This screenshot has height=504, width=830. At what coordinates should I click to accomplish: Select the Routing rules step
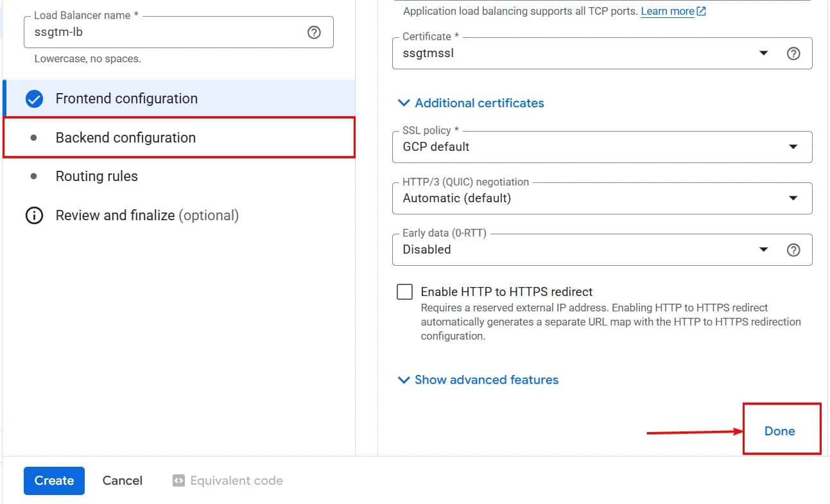(x=97, y=176)
